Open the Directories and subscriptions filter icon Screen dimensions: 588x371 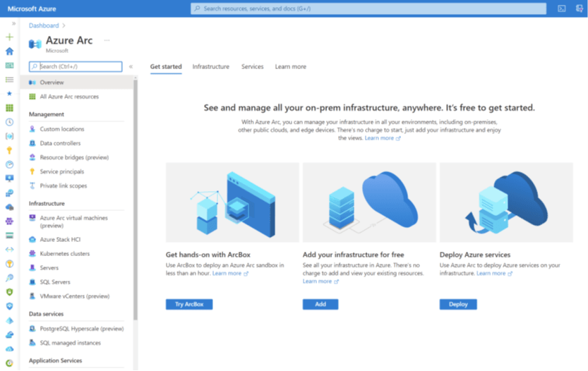pos(580,8)
